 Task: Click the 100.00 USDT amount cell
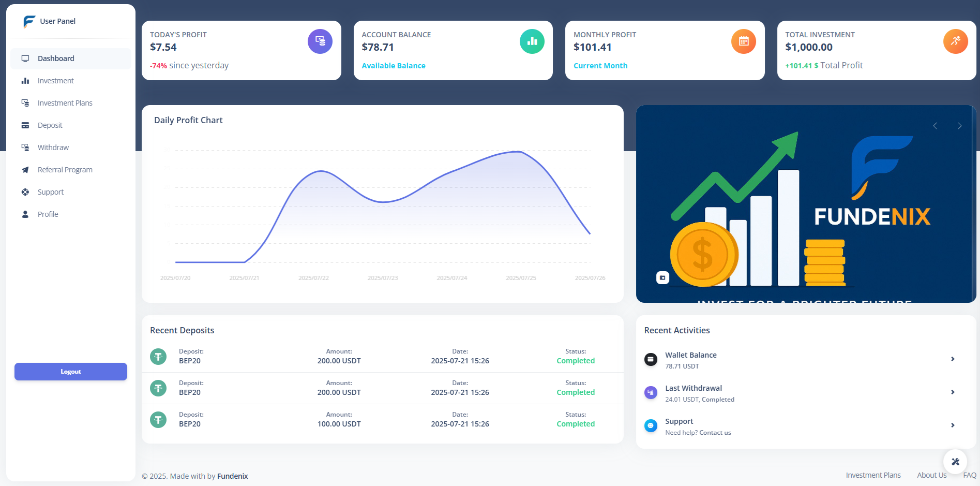(x=339, y=424)
